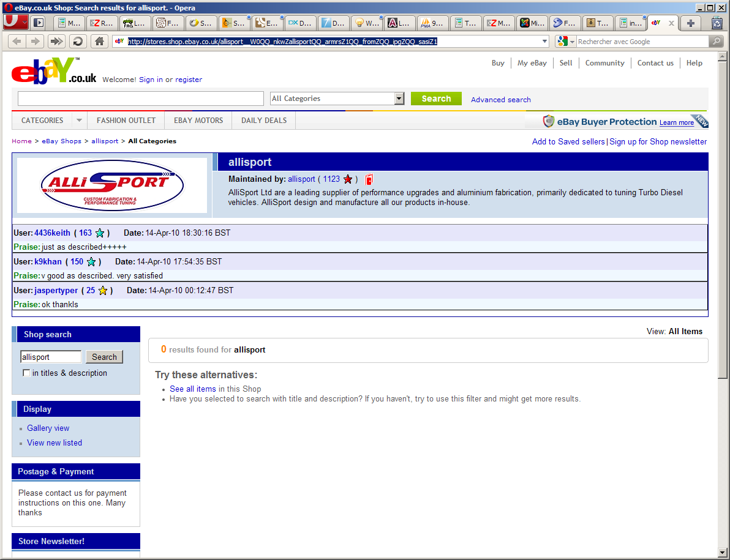This screenshot has width=730, height=560.
Task: Click 'See all items' link
Action: [x=193, y=389]
